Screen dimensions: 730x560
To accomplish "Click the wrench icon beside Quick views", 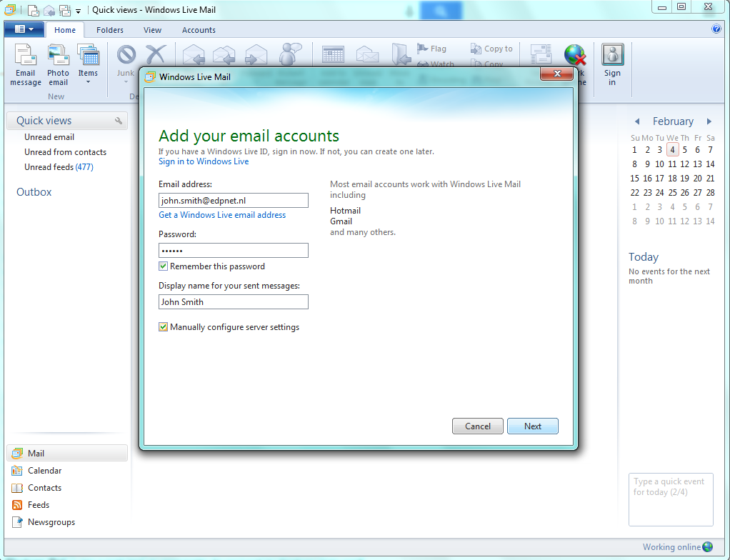I will [119, 121].
